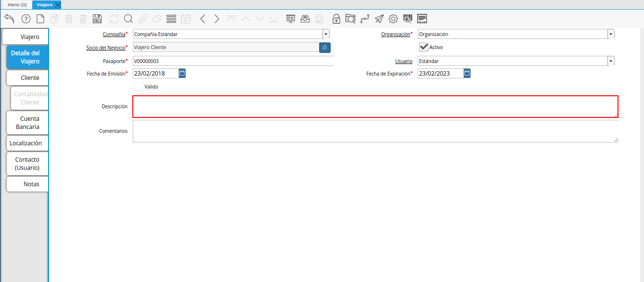The height and width of the screenshot is (282, 644).
Task: Click the certificate document icon in toolbar
Action: pyautogui.click(x=422, y=19)
